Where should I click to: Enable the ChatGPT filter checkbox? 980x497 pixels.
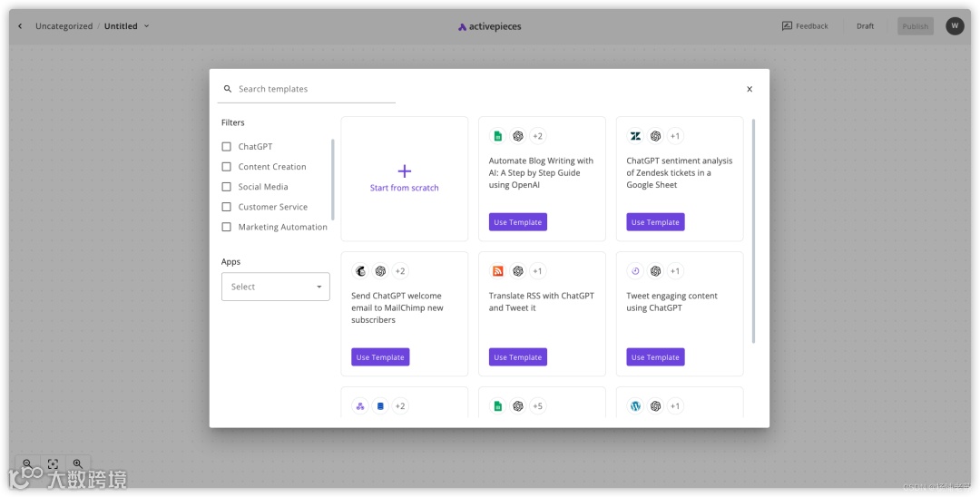coord(226,147)
